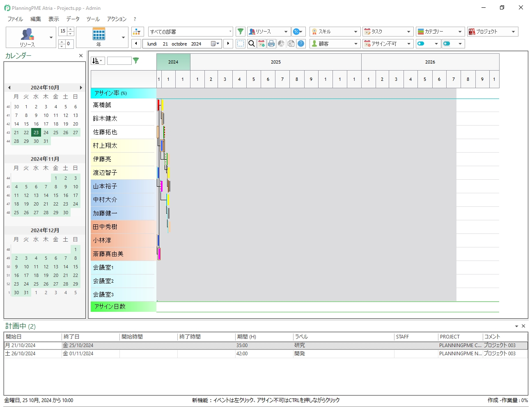Close the 計画中 panel
Image resolution: width=532 pixels, height=407 pixels.
pos(523,326)
